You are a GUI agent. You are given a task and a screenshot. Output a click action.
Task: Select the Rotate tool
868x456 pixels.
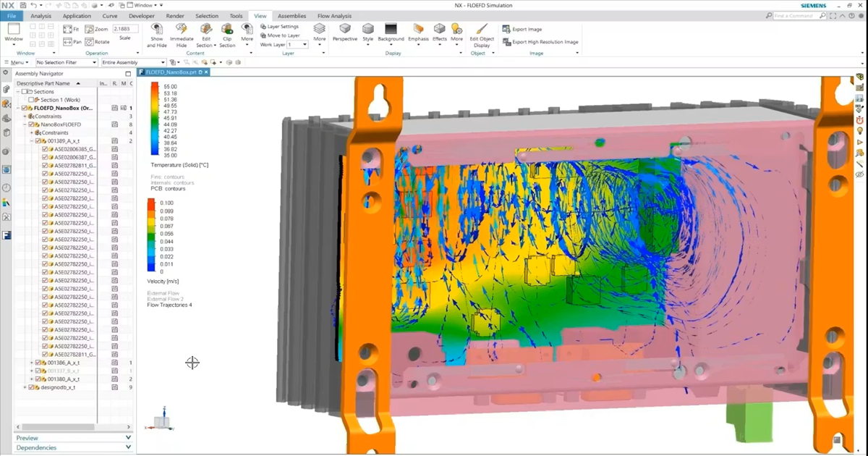(x=89, y=41)
